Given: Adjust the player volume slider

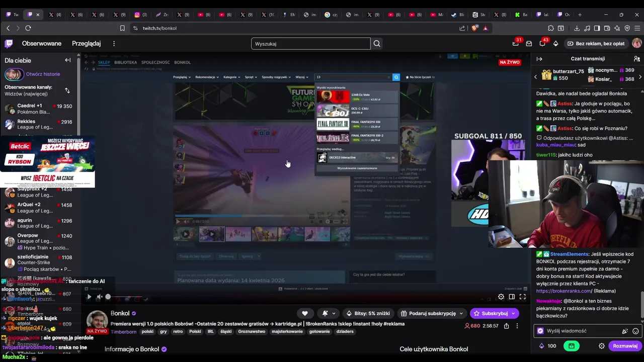Looking at the screenshot, I should point(126,297).
